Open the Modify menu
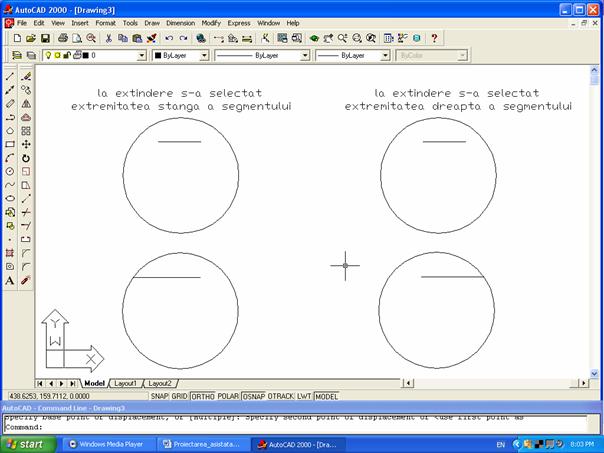 (211, 22)
